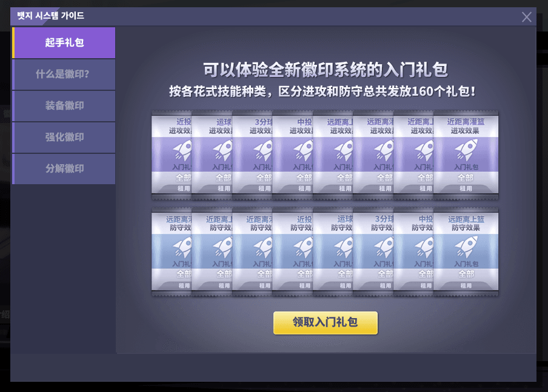
Task: Choose the 近距离灌篮 进攻效果 pack card
Action: click(x=466, y=155)
